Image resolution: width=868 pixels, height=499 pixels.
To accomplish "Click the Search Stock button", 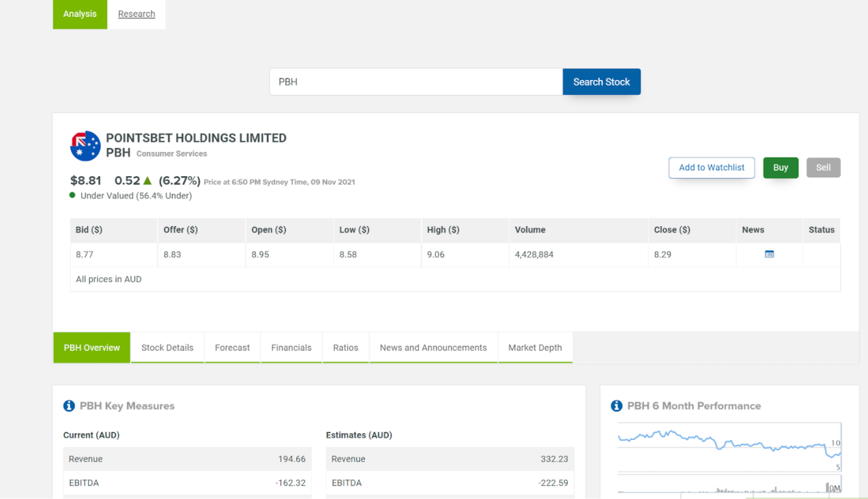I will click(x=602, y=82).
